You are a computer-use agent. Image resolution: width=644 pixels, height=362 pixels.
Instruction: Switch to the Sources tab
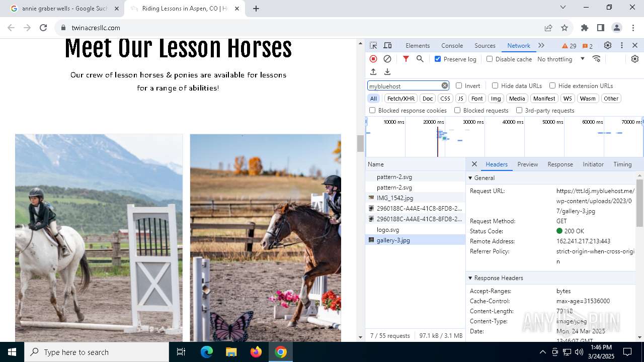coord(485,46)
